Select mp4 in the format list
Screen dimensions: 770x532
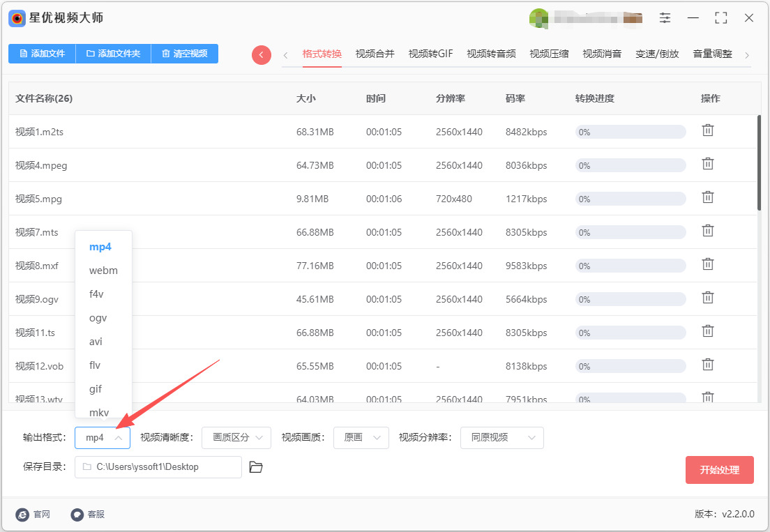click(x=100, y=247)
